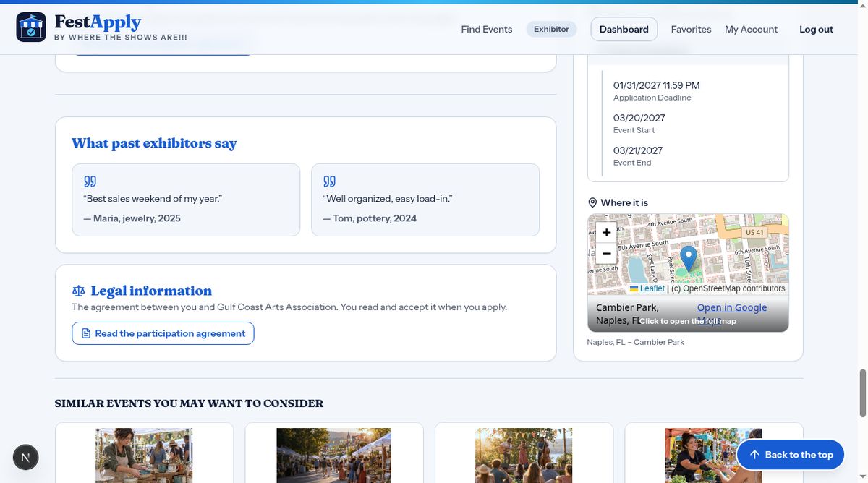This screenshot has height=483, width=868.
Task: Open the produce vendor similar event thumbnail
Action: (x=713, y=456)
